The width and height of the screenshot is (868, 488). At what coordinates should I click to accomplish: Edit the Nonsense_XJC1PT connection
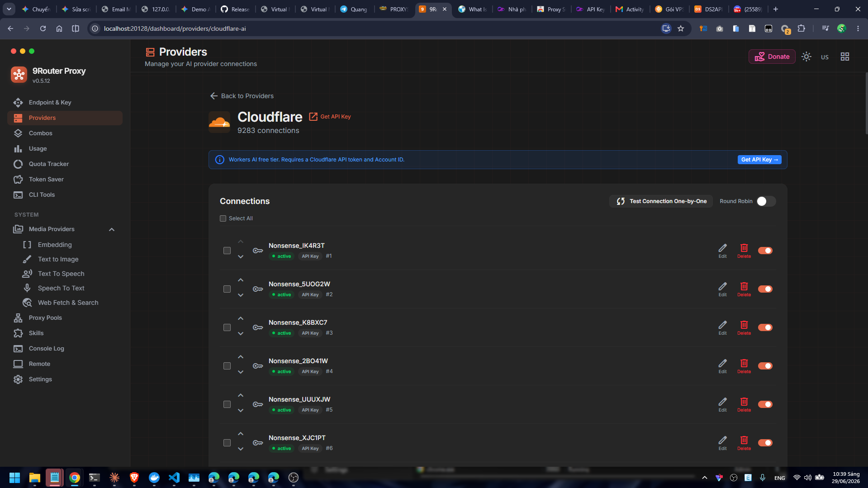[723, 443]
